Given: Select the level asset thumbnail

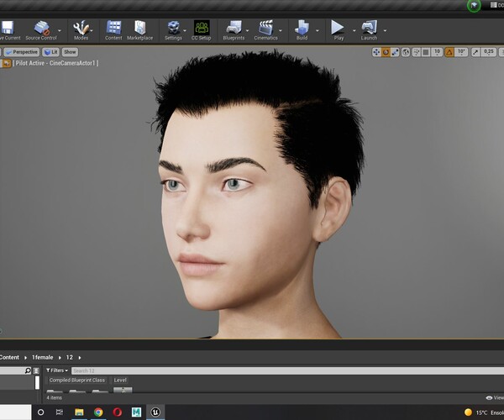Looking at the screenshot, I should [x=123, y=390].
